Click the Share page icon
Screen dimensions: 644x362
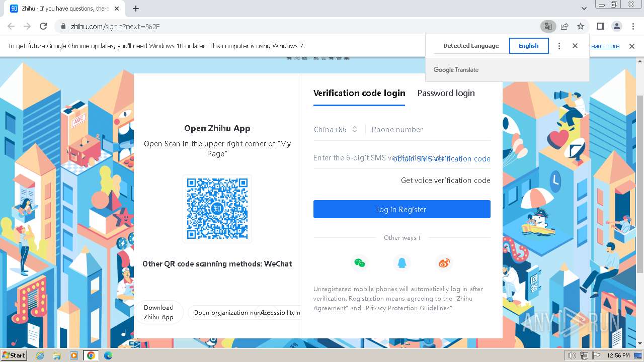click(x=565, y=26)
